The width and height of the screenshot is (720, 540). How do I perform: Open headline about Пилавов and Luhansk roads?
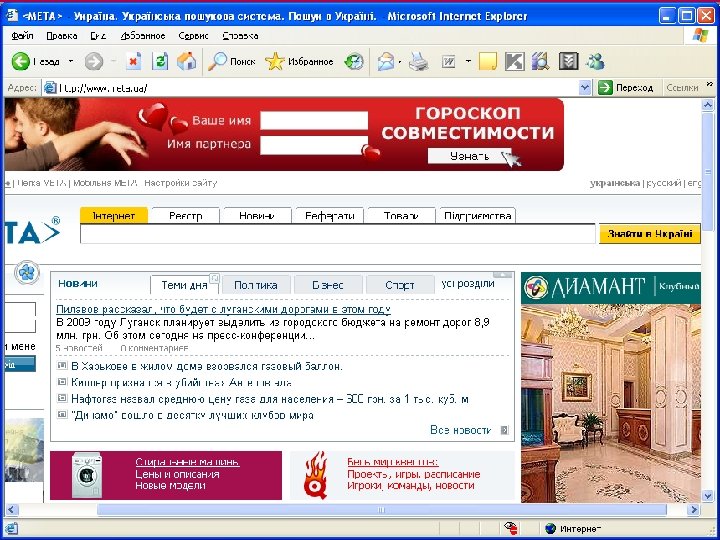pyautogui.click(x=223, y=309)
